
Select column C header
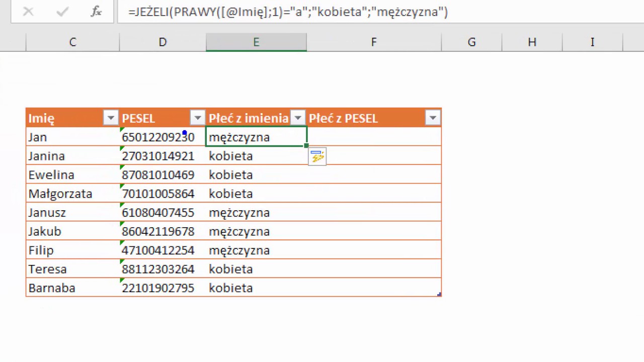tap(73, 42)
